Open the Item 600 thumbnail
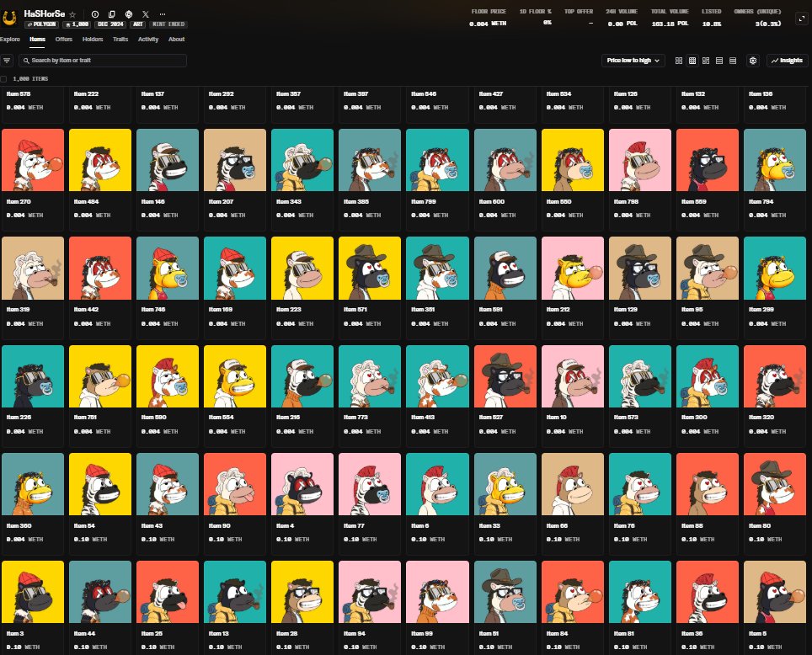Image resolution: width=812 pixels, height=655 pixels. point(505,160)
